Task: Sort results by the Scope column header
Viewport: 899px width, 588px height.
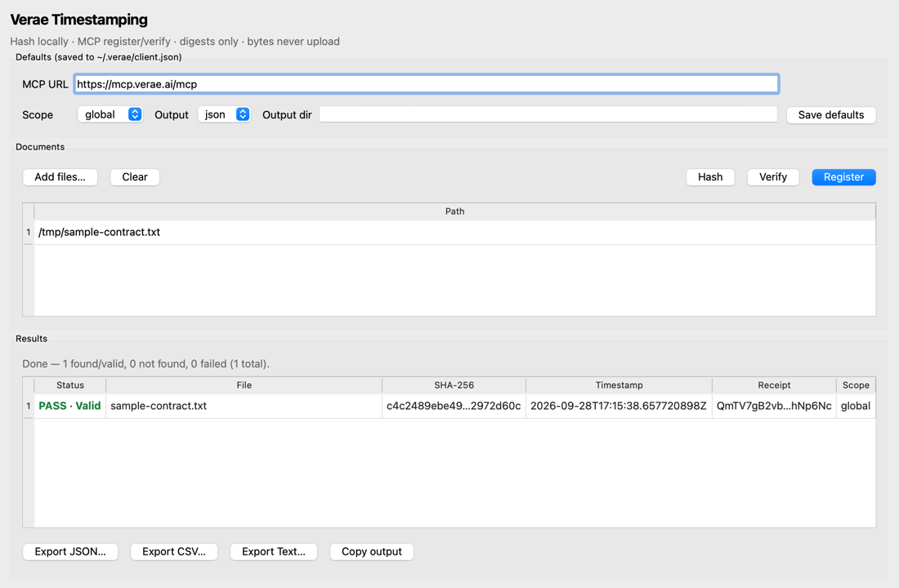Action: tap(856, 385)
